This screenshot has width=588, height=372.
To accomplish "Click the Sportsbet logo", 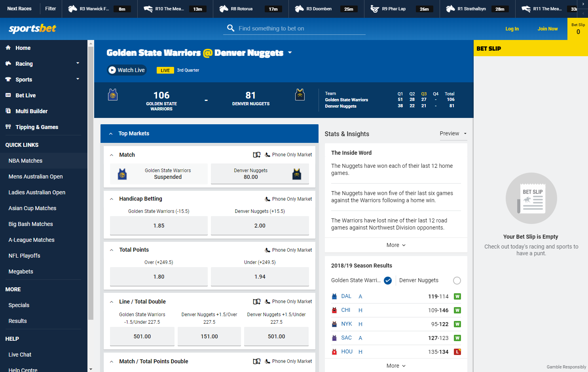I will 32,28.
